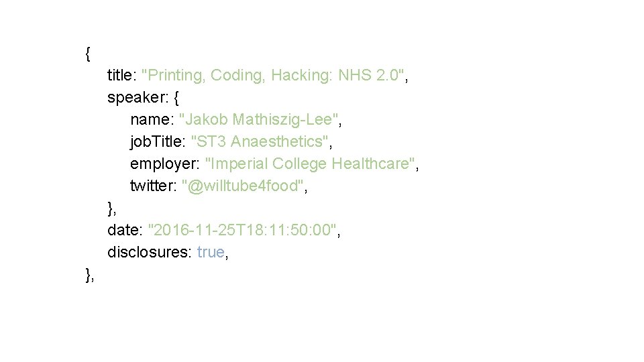Click the closing brace of the speaker block

point(111,208)
